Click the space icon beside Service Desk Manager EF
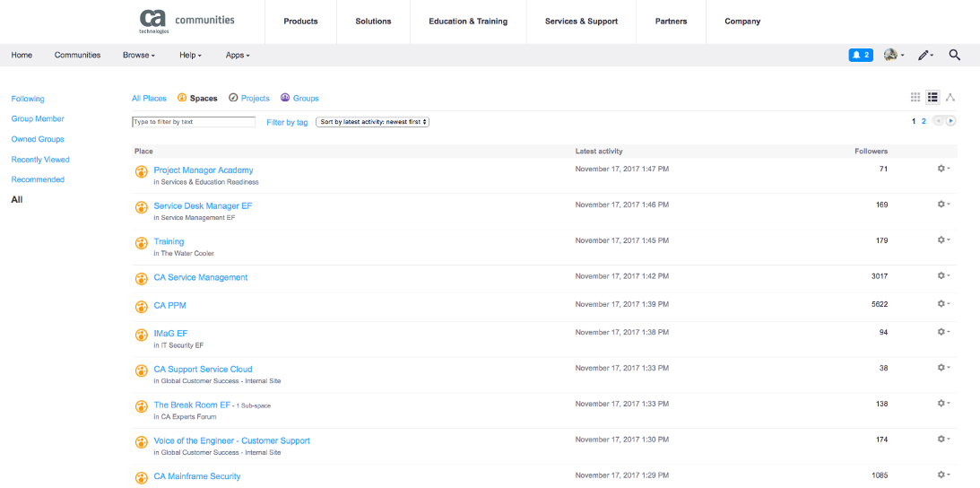980x488 pixels. coord(142,207)
